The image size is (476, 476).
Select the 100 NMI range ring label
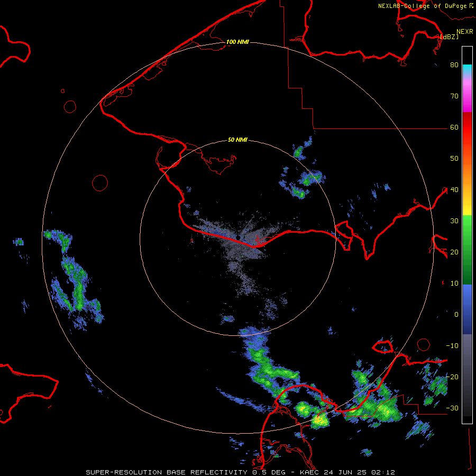(x=237, y=42)
